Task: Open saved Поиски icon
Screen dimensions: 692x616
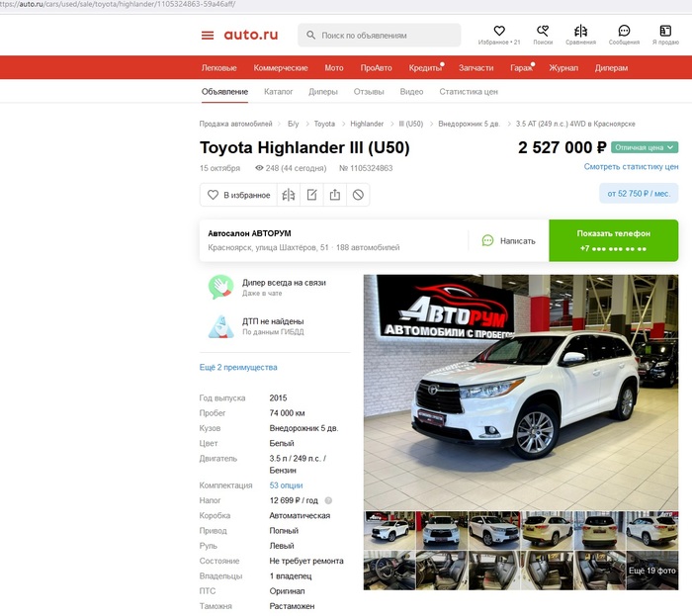Action: pyautogui.click(x=543, y=31)
